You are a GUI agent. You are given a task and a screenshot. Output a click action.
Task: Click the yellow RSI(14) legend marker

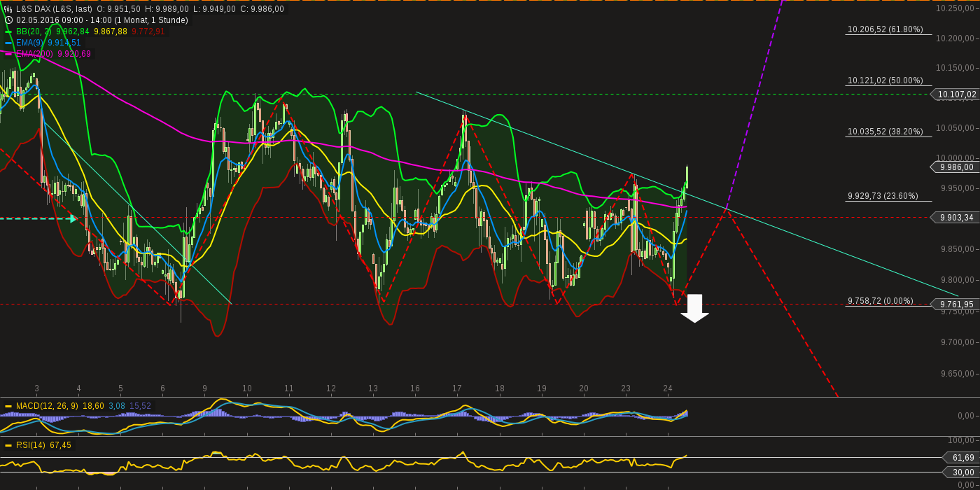coord(8,445)
